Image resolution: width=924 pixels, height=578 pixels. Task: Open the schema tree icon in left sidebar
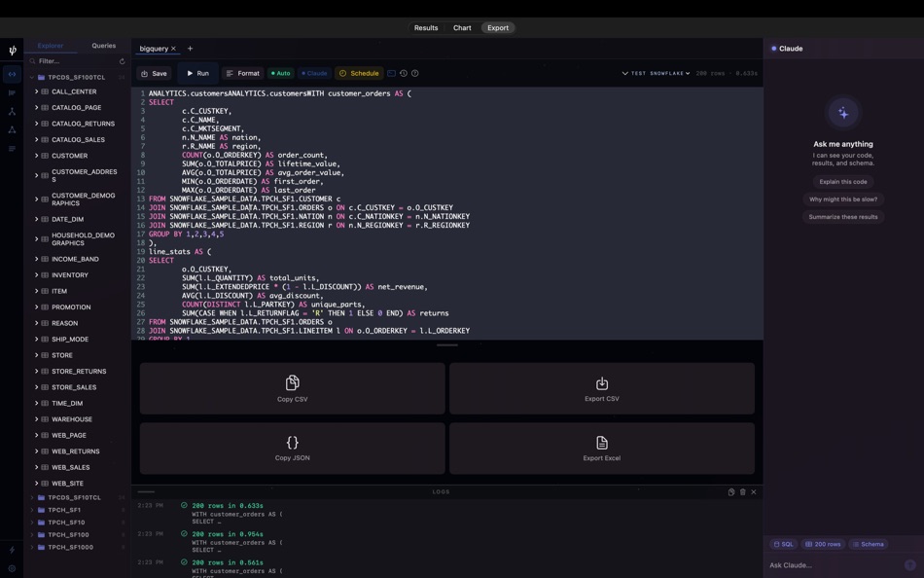[12, 111]
